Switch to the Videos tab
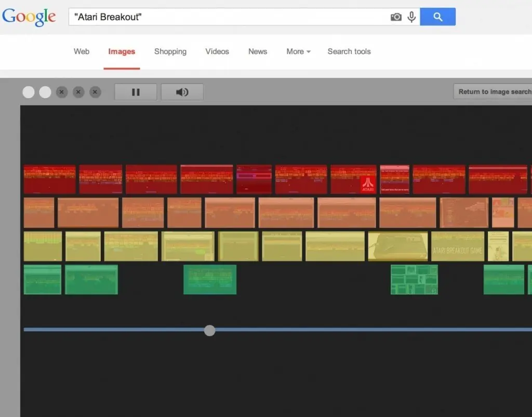 217,51
